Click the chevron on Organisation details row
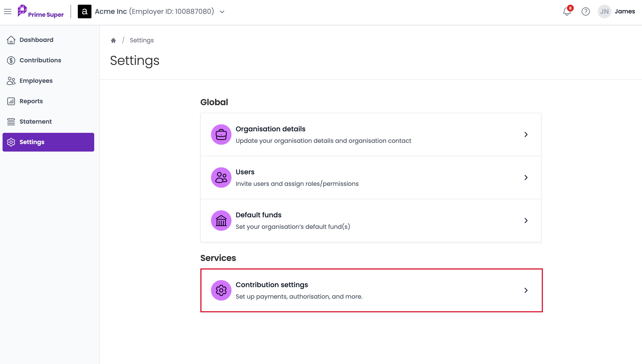 point(526,135)
